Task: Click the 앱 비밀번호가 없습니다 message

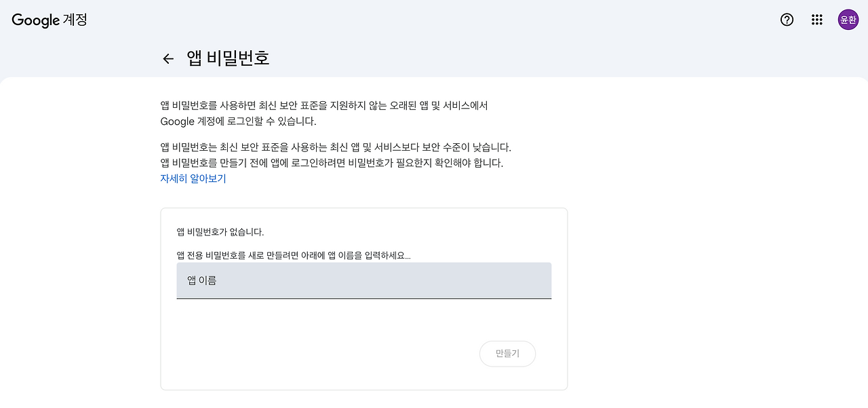Action: pyautogui.click(x=220, y=232)
